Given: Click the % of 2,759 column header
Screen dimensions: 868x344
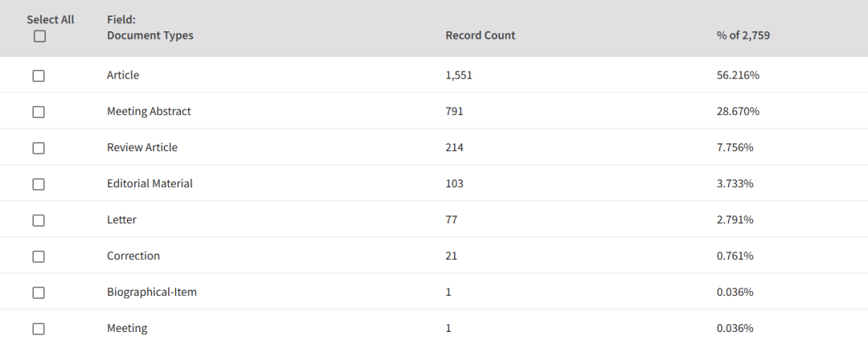Looking at the screenshot, I should [x=743, y=35].
